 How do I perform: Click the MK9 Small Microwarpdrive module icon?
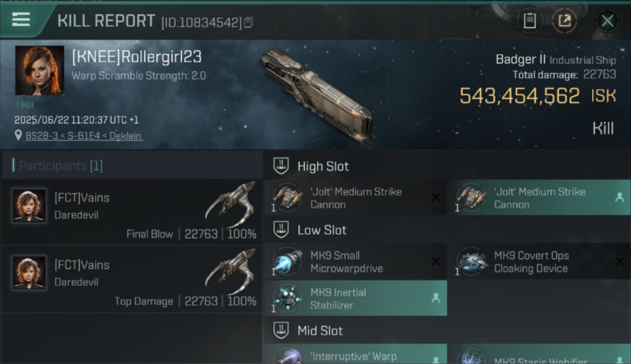(287, 262)
